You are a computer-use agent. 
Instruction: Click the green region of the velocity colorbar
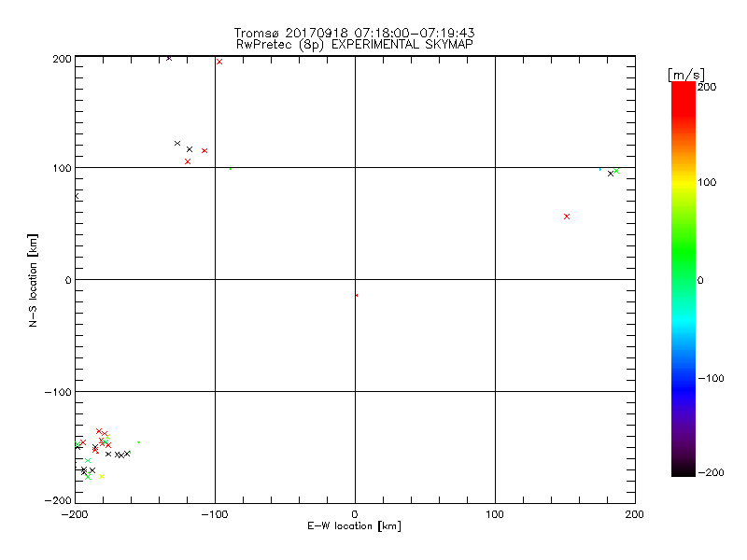point(684,252)
